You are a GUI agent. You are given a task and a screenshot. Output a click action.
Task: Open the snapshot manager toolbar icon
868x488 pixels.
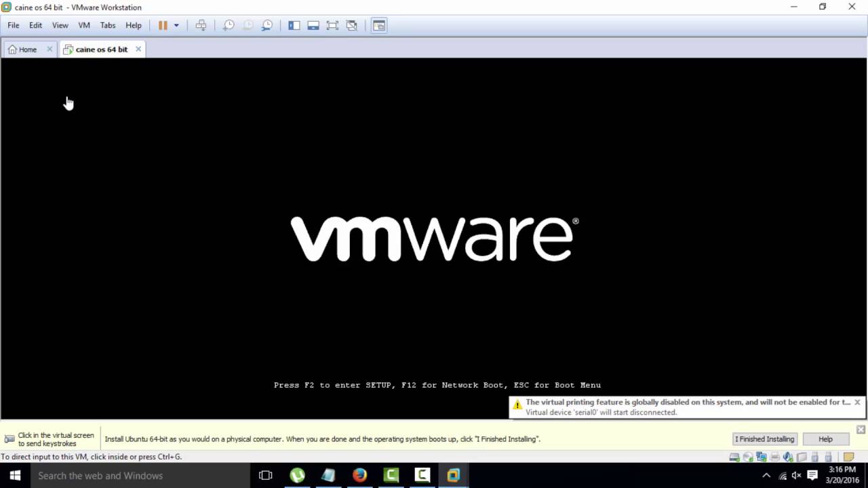[x=267, y=25]
